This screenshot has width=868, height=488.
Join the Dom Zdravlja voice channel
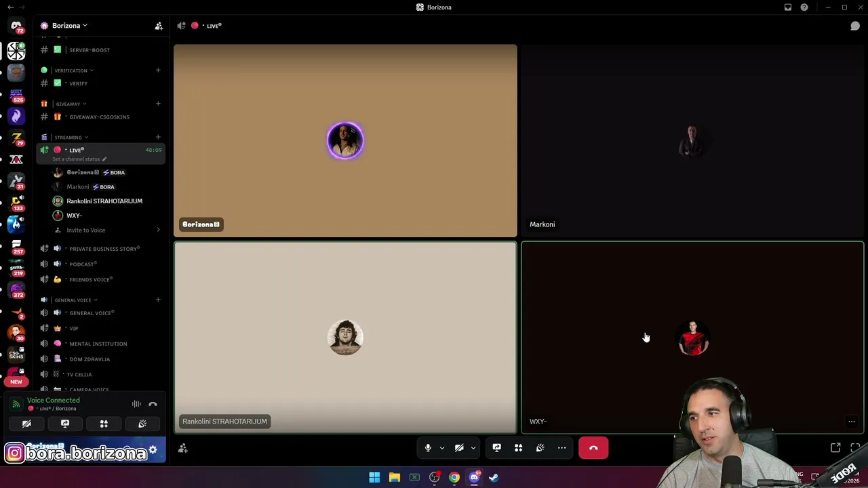(100, 359)
